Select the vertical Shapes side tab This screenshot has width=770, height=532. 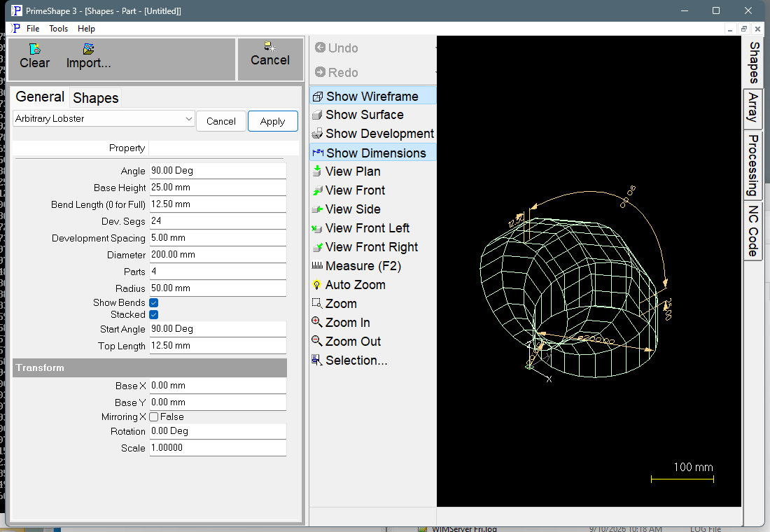(x=754, y=62)
